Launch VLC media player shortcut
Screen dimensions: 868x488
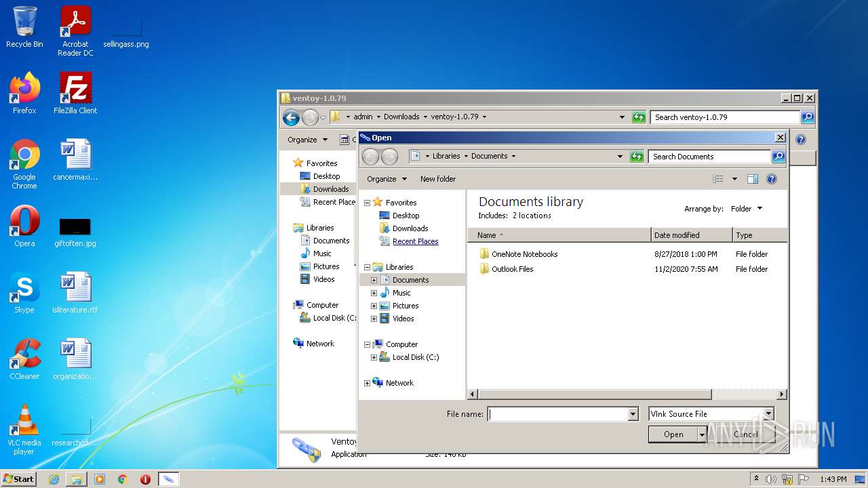tap(24, 430)
